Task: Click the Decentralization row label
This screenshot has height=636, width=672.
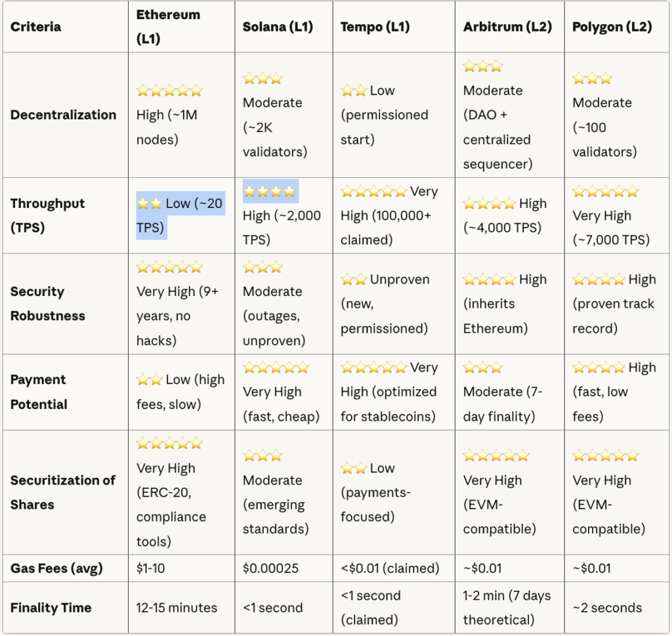Action: coord(64,115)
